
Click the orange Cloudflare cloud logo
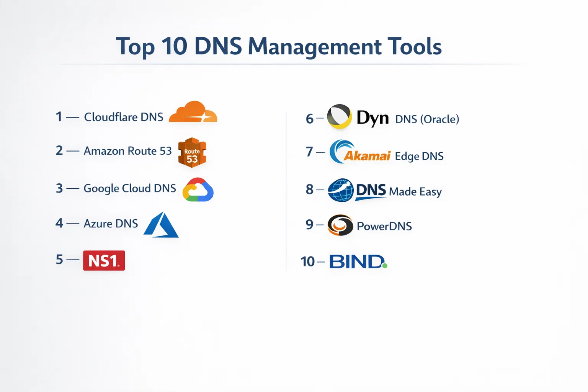[x=193, y=112]
